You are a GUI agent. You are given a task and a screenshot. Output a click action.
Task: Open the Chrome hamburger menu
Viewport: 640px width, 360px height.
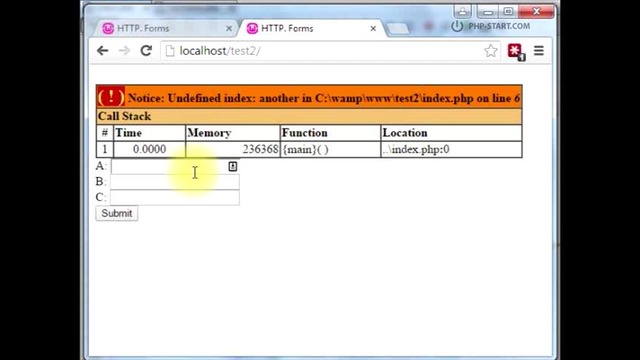pos(539,51)
